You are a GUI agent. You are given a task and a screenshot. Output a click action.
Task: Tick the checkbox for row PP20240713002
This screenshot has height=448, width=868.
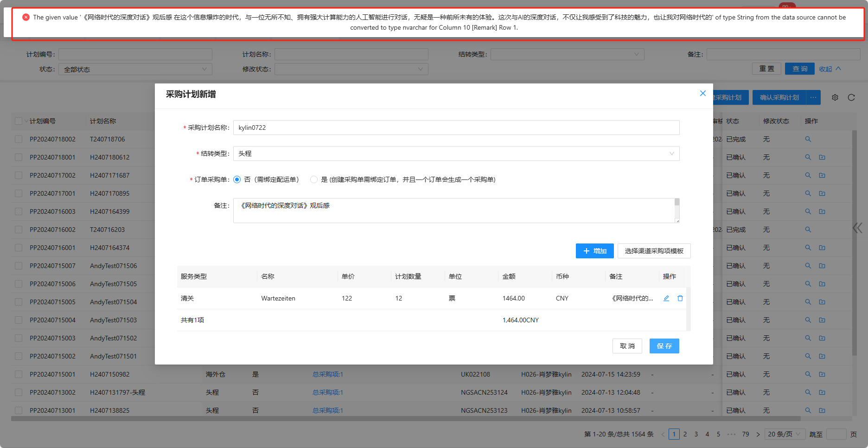coord(19,392)
